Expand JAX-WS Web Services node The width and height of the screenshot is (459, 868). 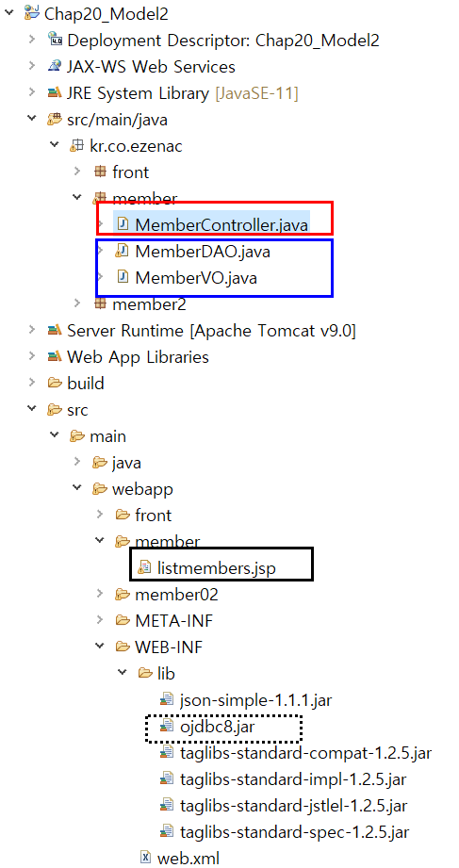click(x=32, y=66)
